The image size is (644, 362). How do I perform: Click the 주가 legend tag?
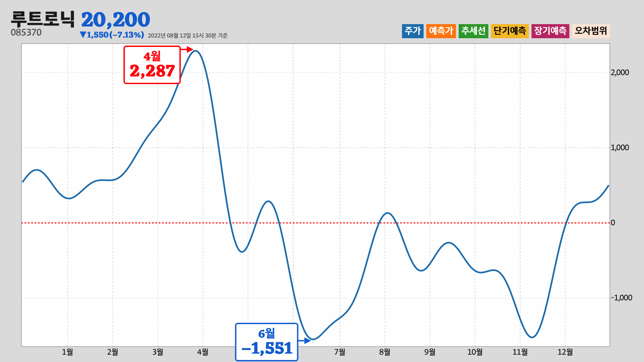(x=413, y=31)
